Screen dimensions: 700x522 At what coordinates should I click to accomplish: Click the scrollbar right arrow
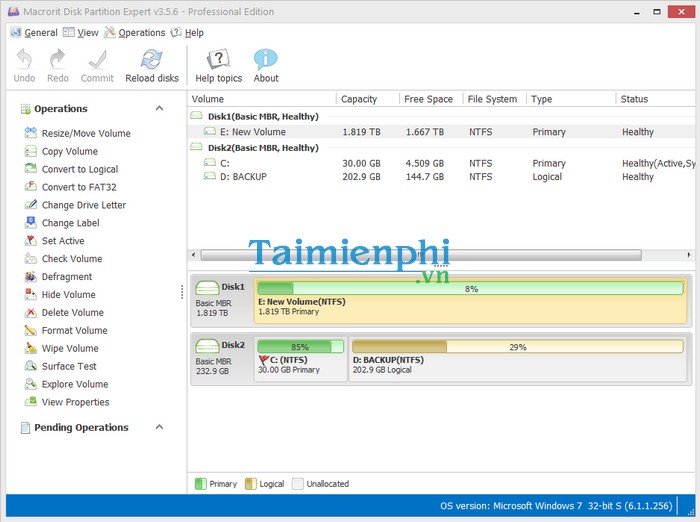pyautogui.click(x=689, y=255)
